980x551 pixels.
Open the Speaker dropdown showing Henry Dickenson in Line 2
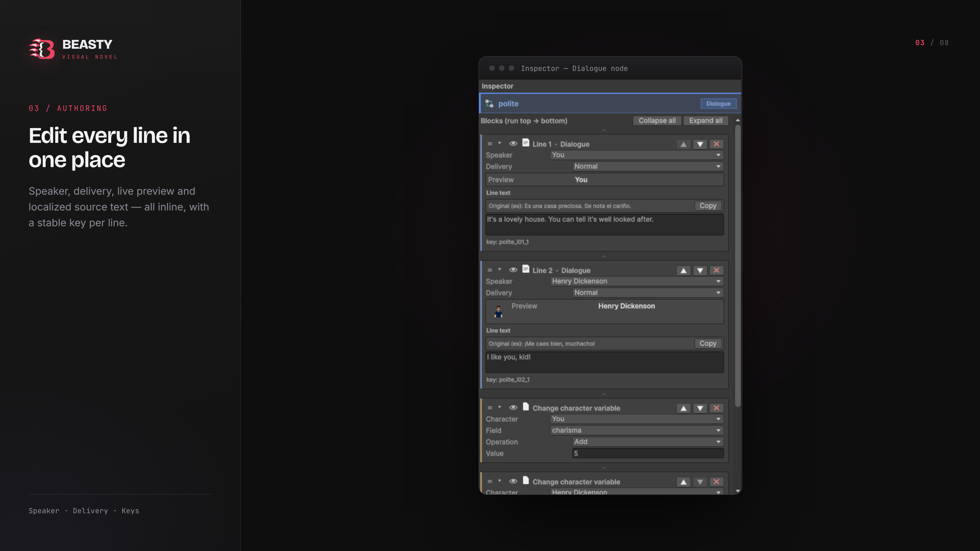[x=637, y=282]
